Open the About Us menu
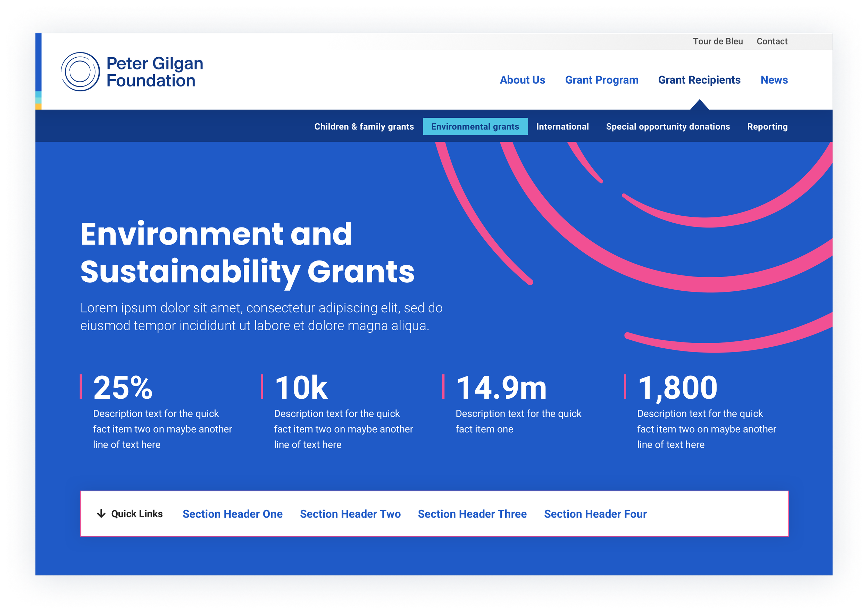 [522, 80]
